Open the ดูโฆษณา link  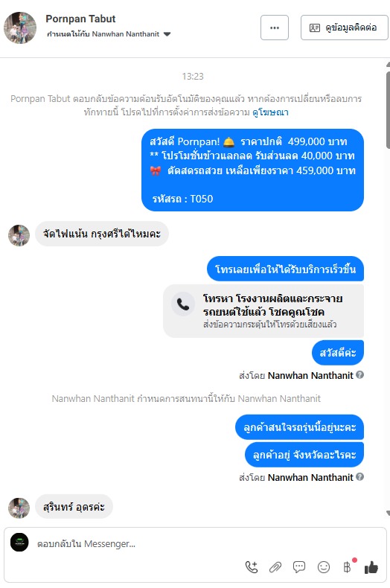tap(270, 112)
